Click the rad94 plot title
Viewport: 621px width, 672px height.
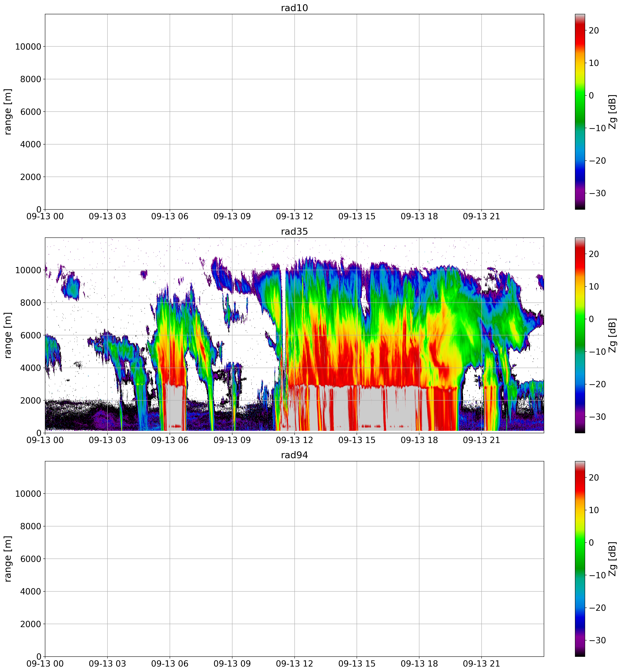pos(294,455)
